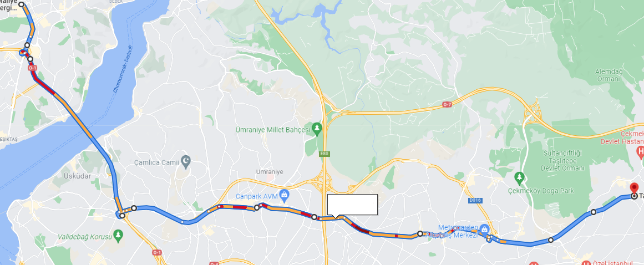Click the E80 highway shield

click(x=323, y=154)
